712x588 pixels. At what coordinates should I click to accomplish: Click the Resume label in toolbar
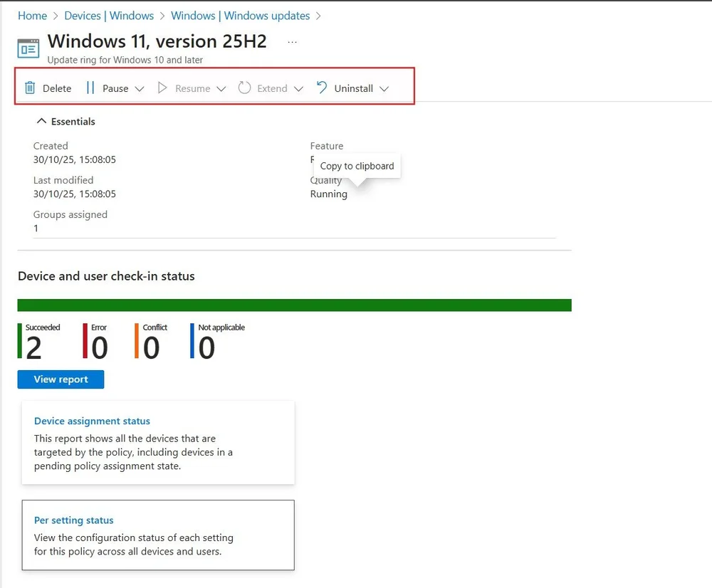[x=192, y=88]
